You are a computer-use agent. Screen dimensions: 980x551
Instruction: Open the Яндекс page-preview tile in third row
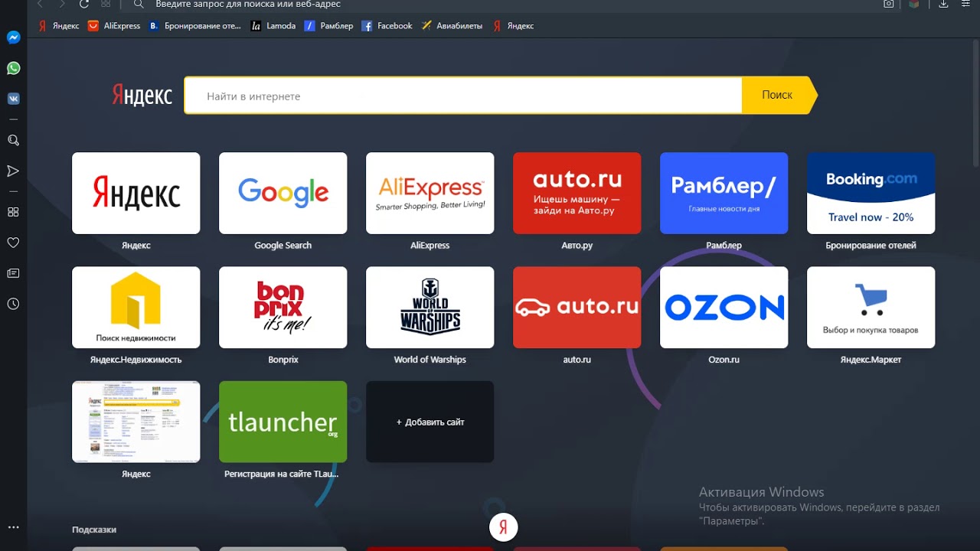pos(136,422)
